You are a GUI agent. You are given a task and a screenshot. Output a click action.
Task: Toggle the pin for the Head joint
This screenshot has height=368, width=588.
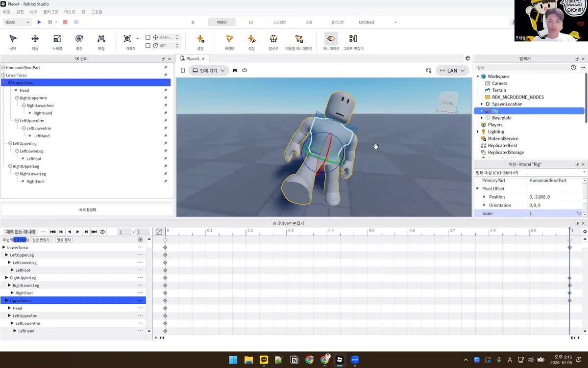[166, 90]
